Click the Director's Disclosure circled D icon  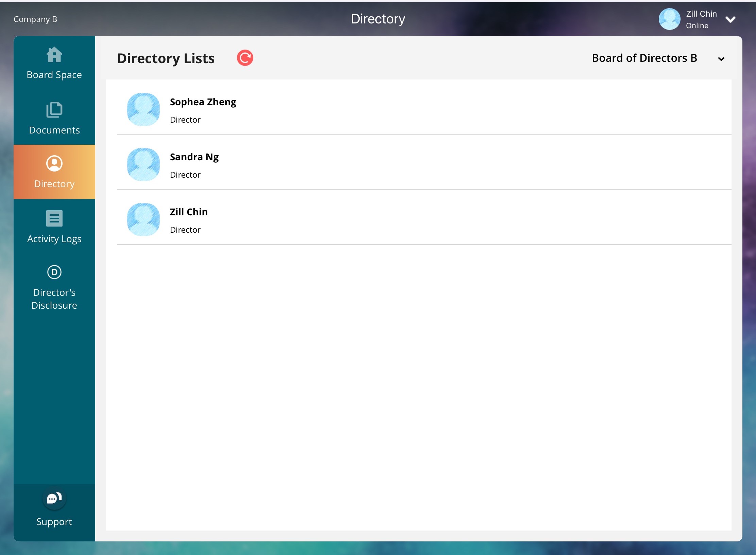click(54, 272)
